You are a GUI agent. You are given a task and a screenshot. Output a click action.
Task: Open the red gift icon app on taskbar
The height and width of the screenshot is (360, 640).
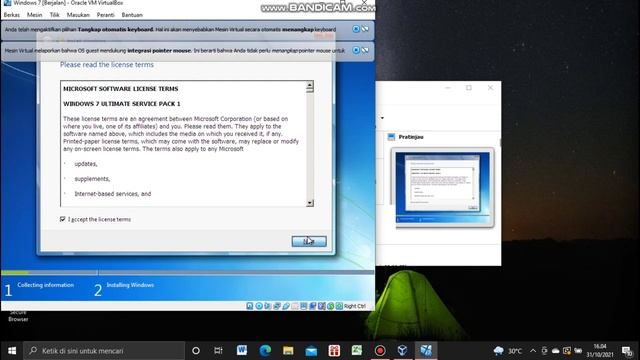334,350
